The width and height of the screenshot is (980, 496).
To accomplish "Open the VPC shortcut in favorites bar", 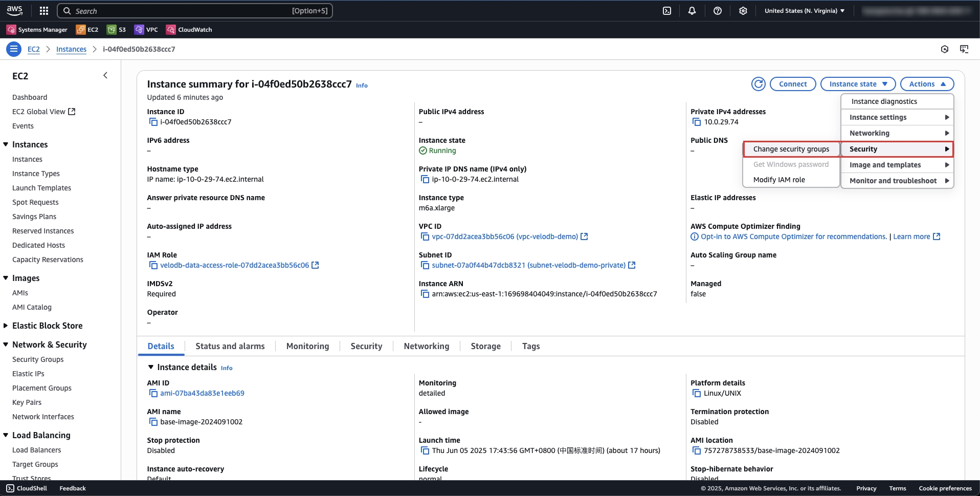I will 146,30.
